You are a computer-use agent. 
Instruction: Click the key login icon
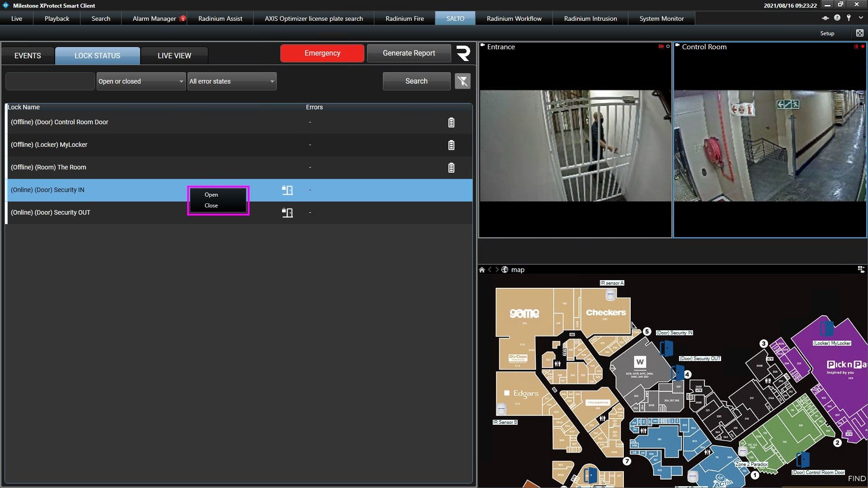pos(849,18)
